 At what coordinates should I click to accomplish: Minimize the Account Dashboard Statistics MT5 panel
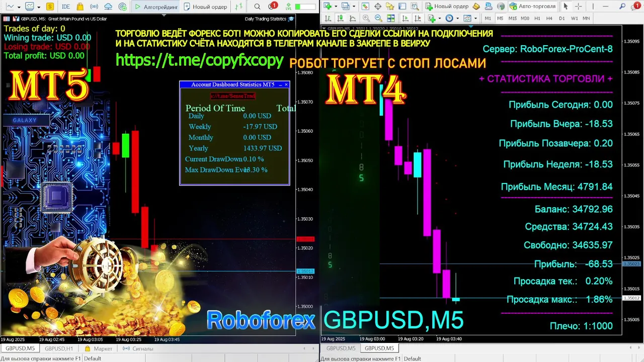281,84
